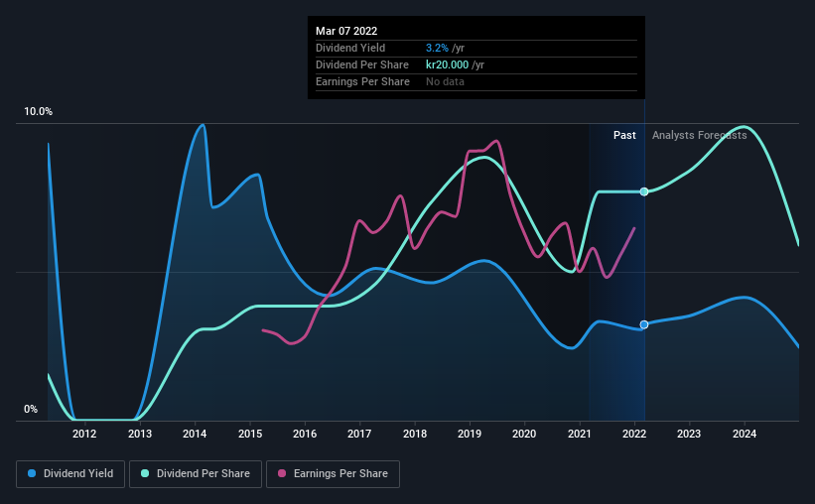Click the 2014 x-axis label
The width and height of the screenshot is (815, 504).
coord(195,434)
